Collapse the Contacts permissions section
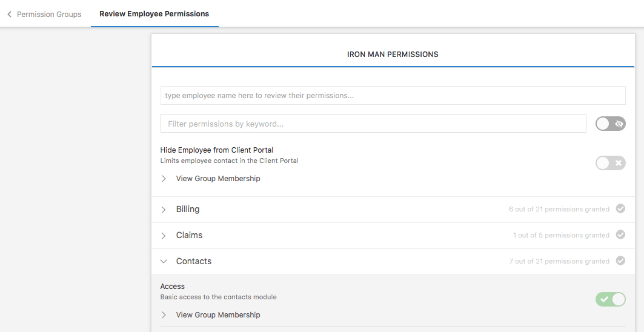The height and width of the screenshot is (332, 644). click(x=164, y=261)
